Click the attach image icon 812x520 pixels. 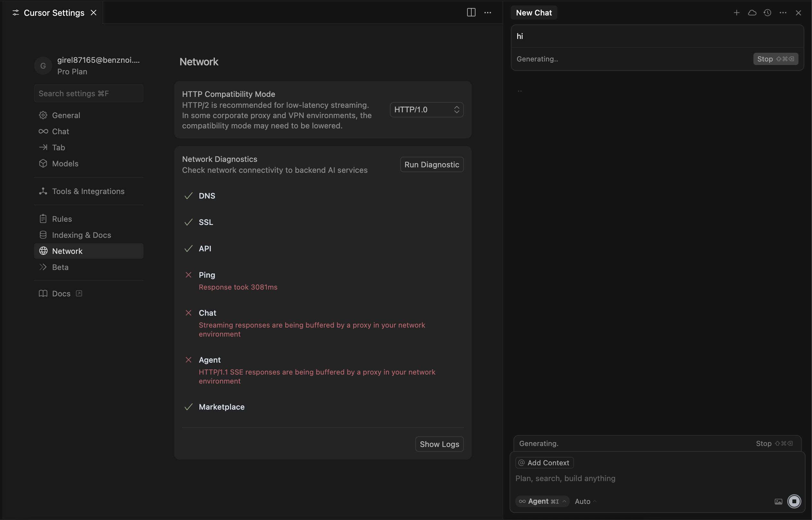click(778, 501)
